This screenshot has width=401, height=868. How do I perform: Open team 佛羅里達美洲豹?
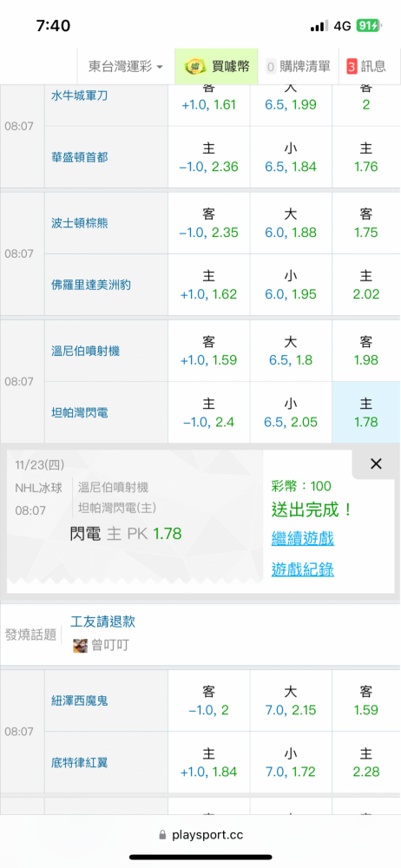pyautogui.click(x=91, y=285)
